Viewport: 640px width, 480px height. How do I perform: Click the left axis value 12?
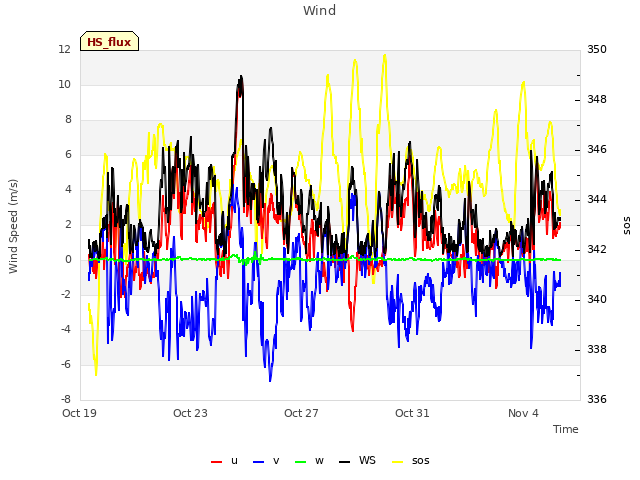pos(64,49)
